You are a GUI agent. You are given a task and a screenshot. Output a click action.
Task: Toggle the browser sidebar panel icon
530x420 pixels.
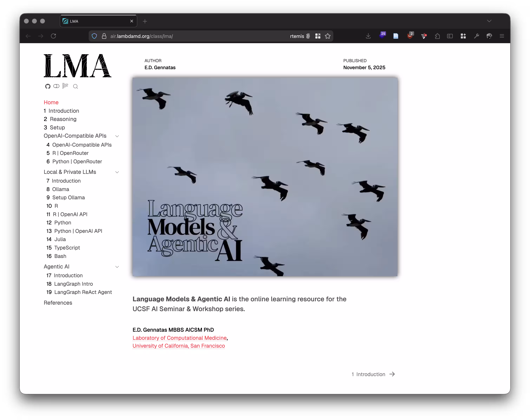pyautogui.click(x=450, y=36)
